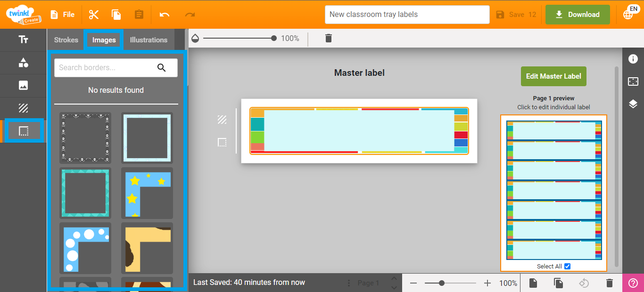Open help with the question mark
Image resolution: width=644 pixels, height=292 pixels.
coord(633,283)
